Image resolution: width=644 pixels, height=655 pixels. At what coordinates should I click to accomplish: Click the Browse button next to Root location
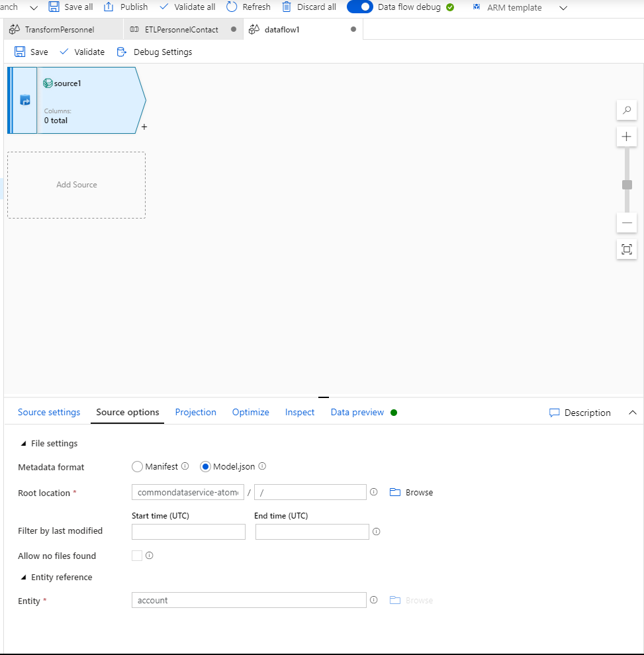pos(411,492)
